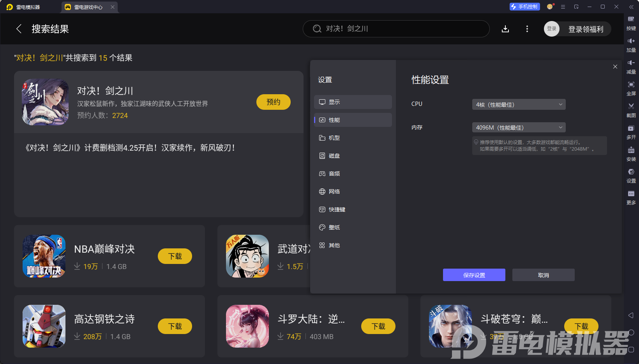Open the download manager icon
The image size is (639, 364).
pos(505,29)
